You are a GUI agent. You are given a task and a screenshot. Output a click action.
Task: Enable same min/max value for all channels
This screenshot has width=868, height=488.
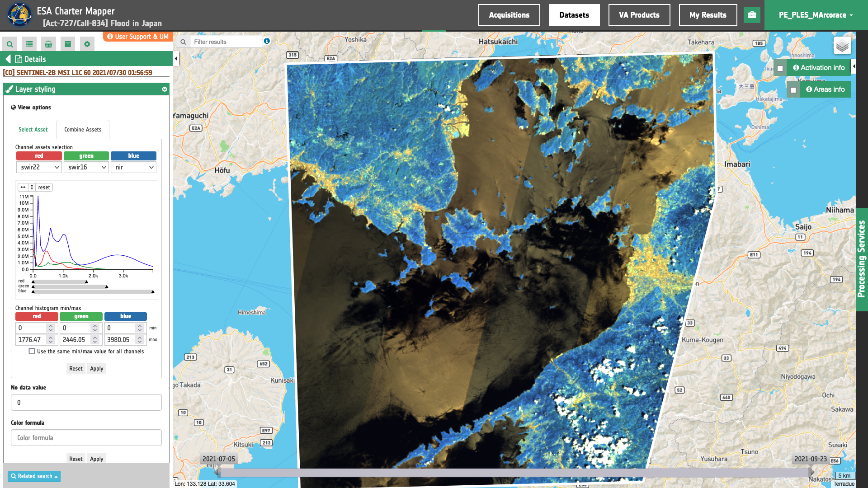coord(32,351)
